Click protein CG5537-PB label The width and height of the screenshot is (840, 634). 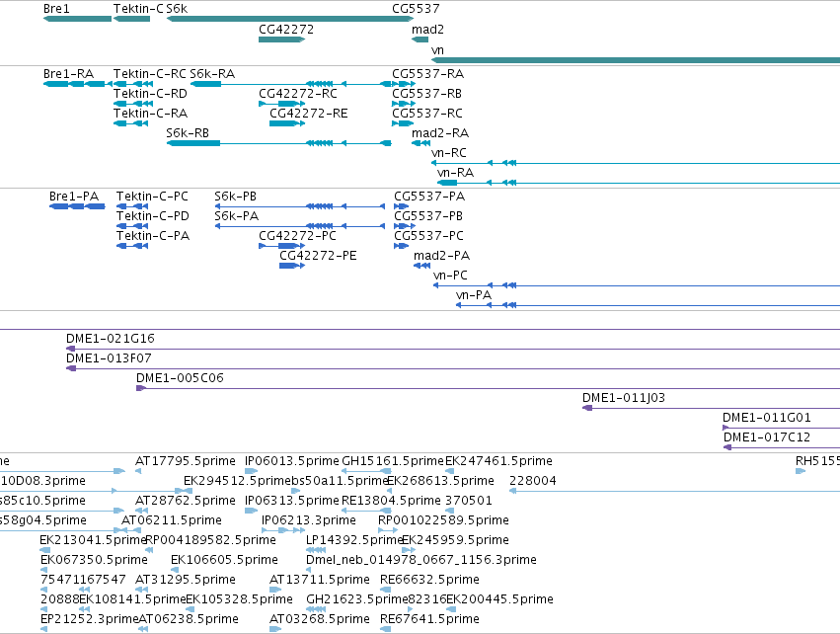pyautogui.click(x=428, y=216)
